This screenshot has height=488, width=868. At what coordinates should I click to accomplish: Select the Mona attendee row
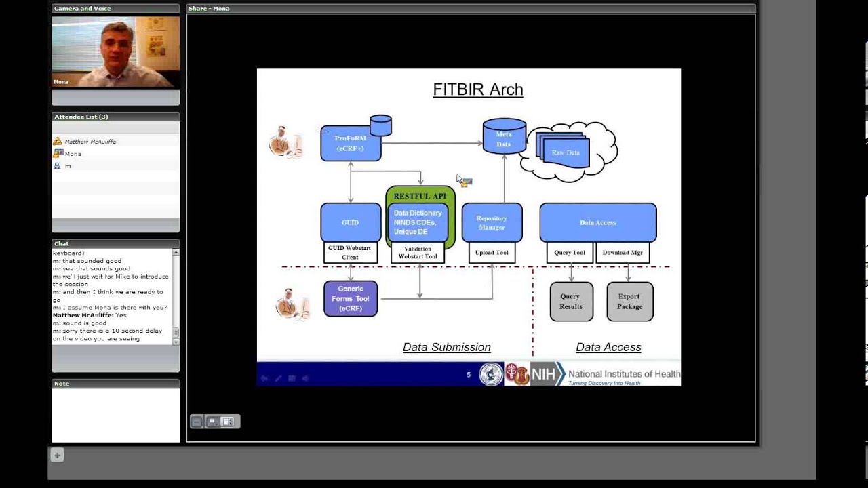click(x=116, y=154)
